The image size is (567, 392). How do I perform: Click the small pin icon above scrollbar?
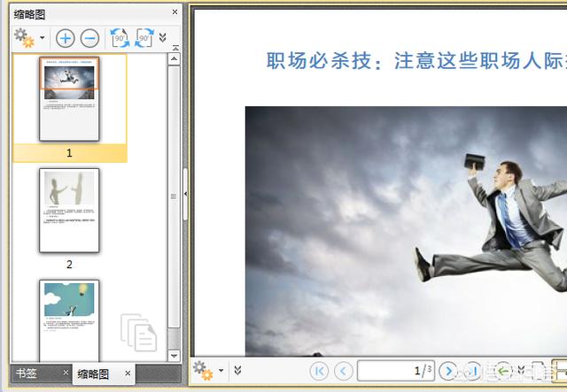pyautogui.click(x=175, y=48)
